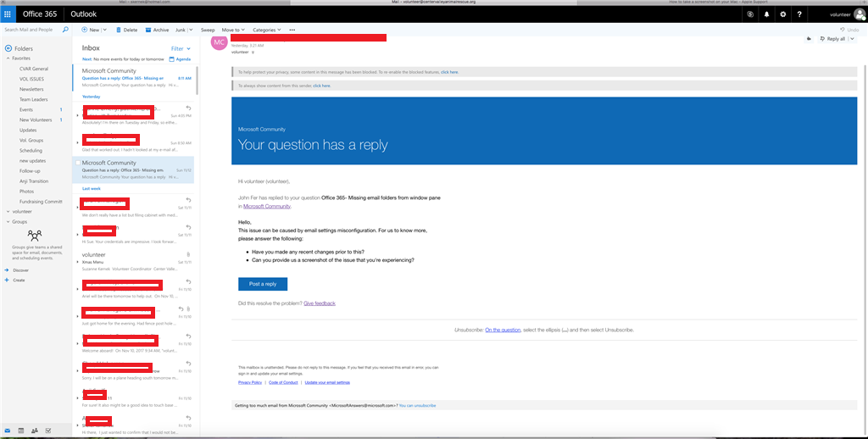
Task: Click reply arrow on 'Hi Sue' email
Action: click(x=189, y=227)
